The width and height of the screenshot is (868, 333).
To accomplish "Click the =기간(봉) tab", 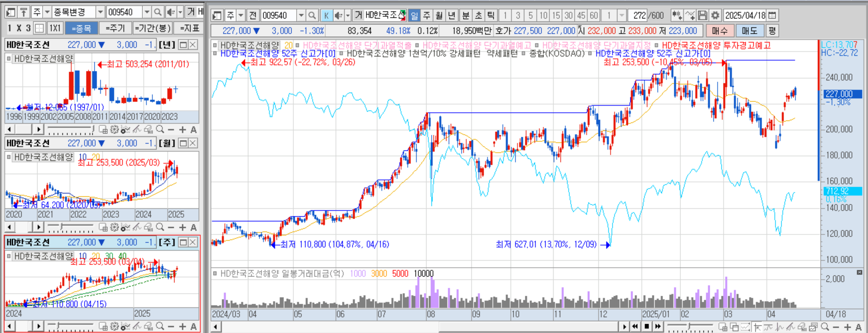I will point(152,28).
